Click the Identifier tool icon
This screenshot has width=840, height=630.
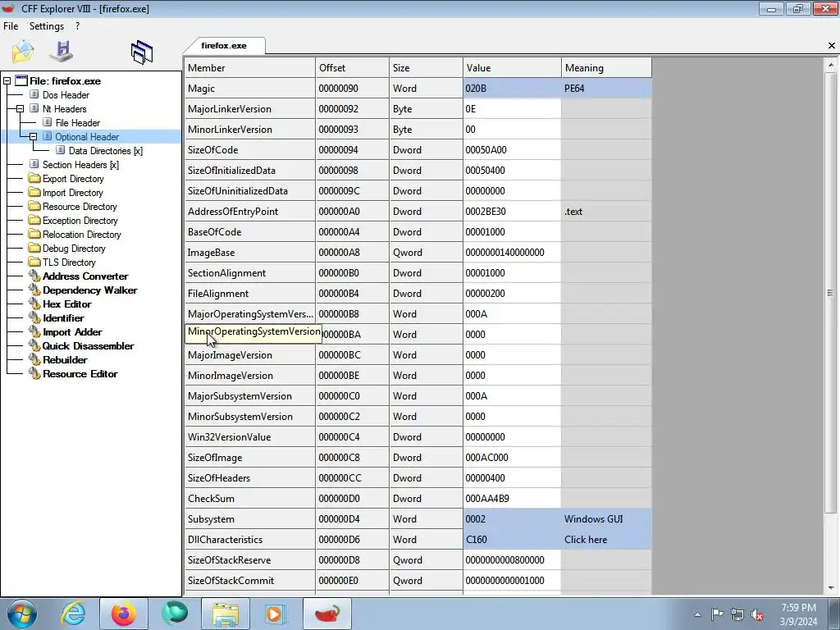[x=34, y=317]
